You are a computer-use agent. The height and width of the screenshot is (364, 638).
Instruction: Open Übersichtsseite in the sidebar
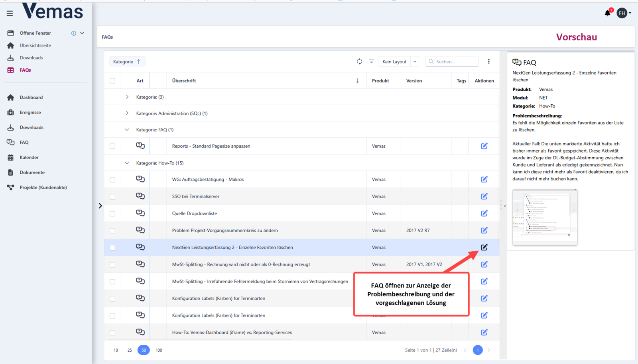click(35, 45)
